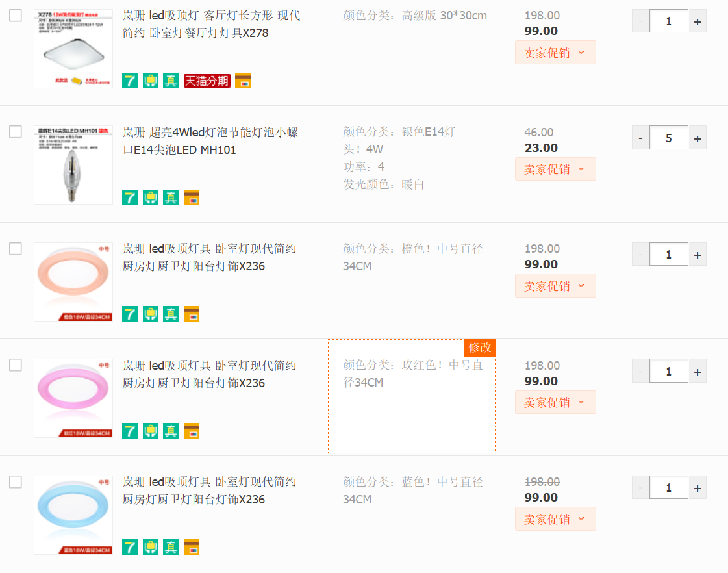Click the quantity field for orange X236 lamp
Image resolution: width=728 pixels, height=573 pixels.
(668, 255)
